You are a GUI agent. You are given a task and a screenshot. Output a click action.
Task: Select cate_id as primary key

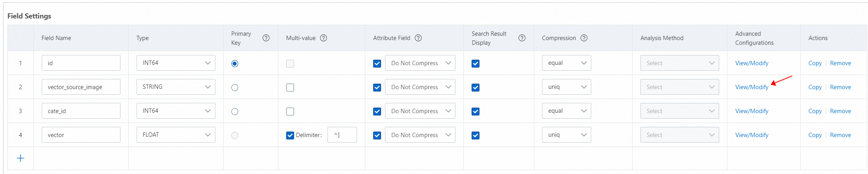pyautogui.click(x=235, y=112)
